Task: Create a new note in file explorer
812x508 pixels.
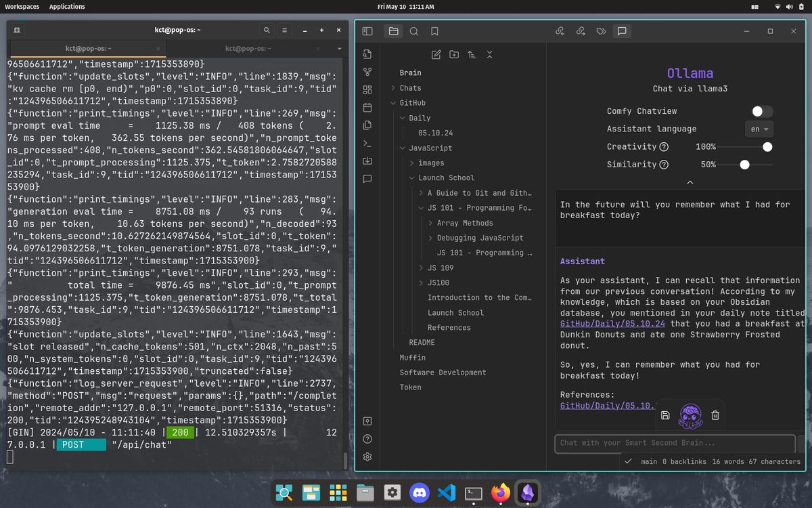Action: 436,55
